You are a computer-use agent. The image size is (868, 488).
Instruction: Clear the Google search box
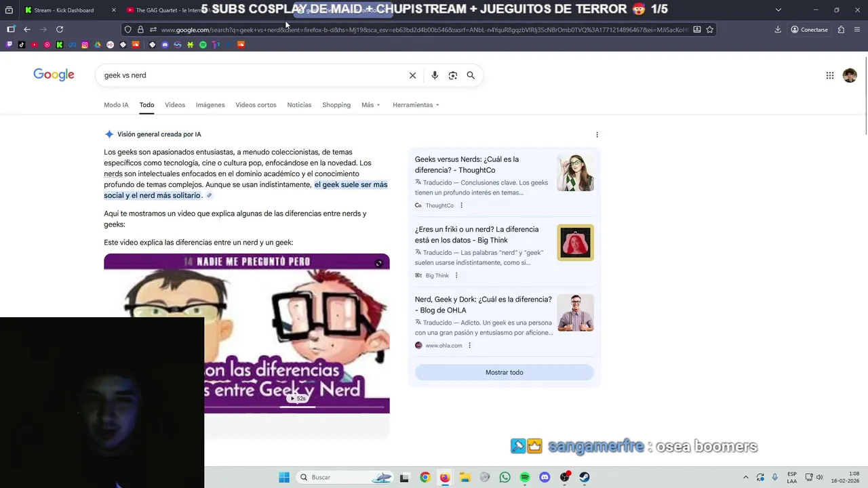(412, 75)
